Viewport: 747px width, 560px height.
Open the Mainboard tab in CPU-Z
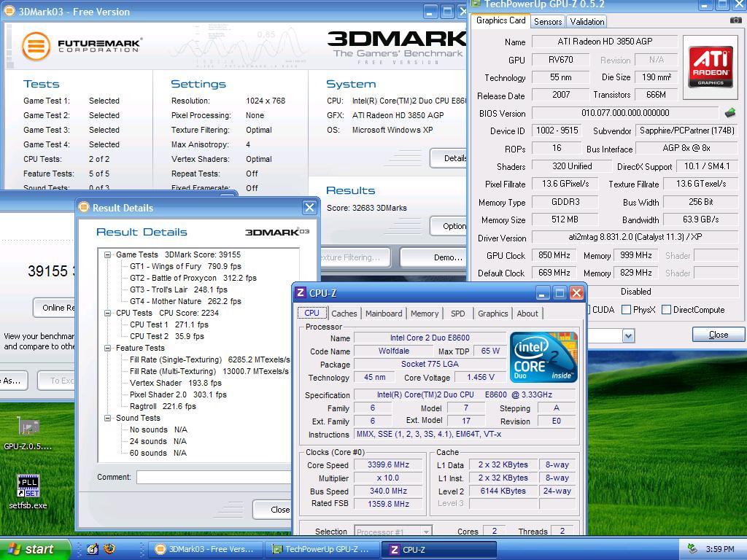(x=384, y=314)
